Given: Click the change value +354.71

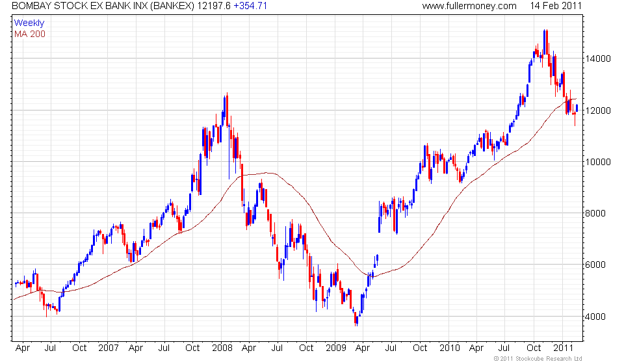Looking at the screenshot, I should (250, 6).
